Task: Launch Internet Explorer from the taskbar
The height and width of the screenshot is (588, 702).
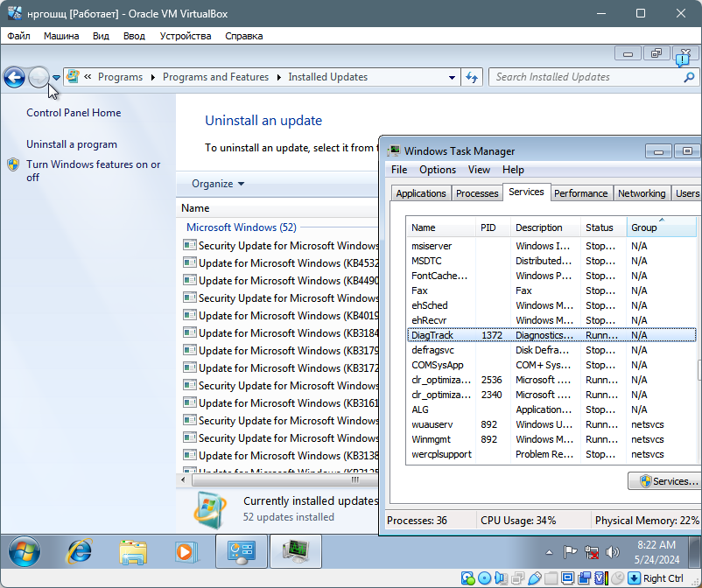Action: (79, 551)
